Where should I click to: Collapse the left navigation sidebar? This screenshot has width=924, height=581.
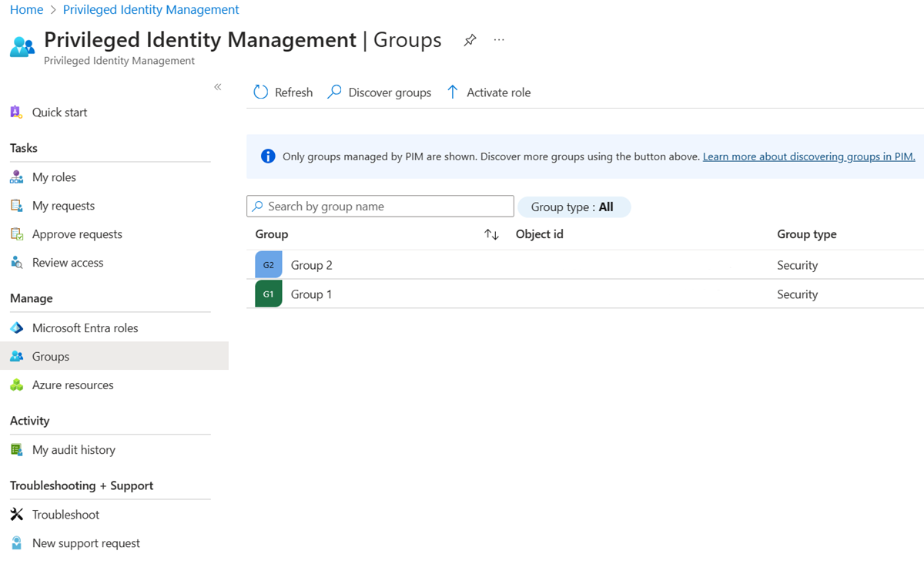(218, 87)
